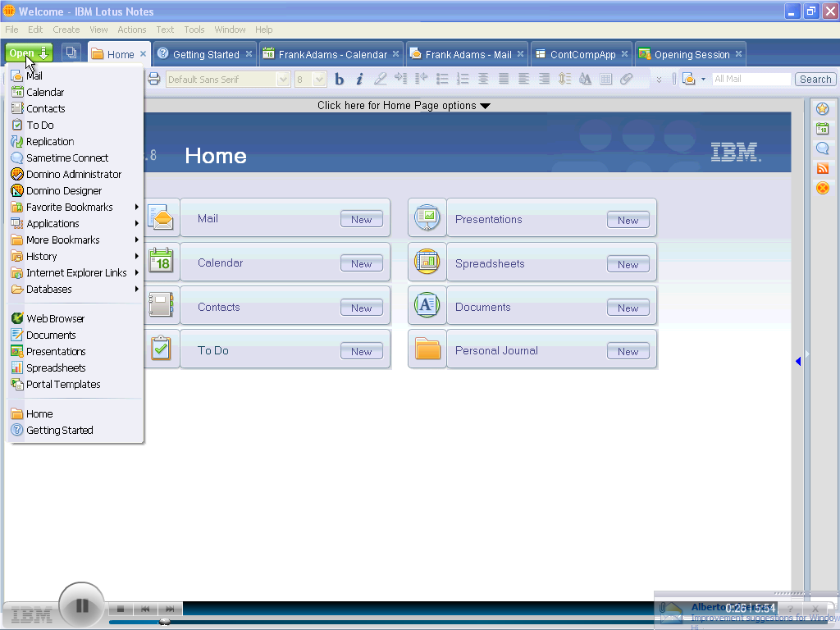The width and height of the screenshot is (840, 630).
Task: Close the Getting Started tab
Action: point(249,54)
